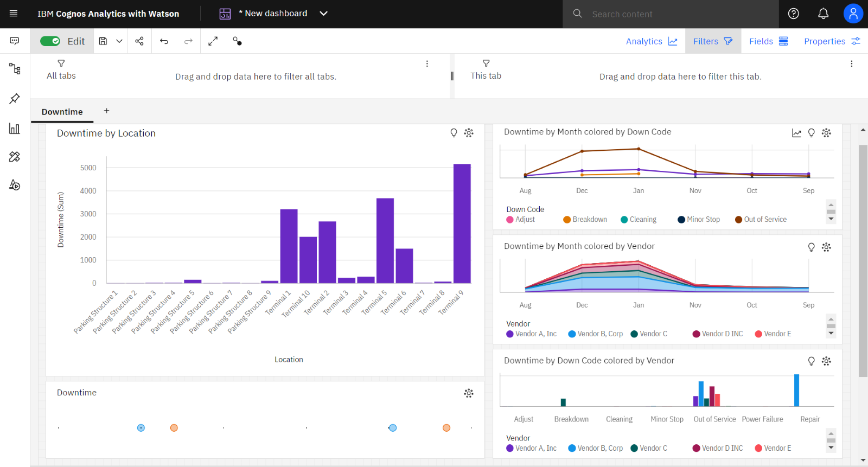Open the Fields panel
The height and width of the screenshot is (467, 868).
coord(768,41)
